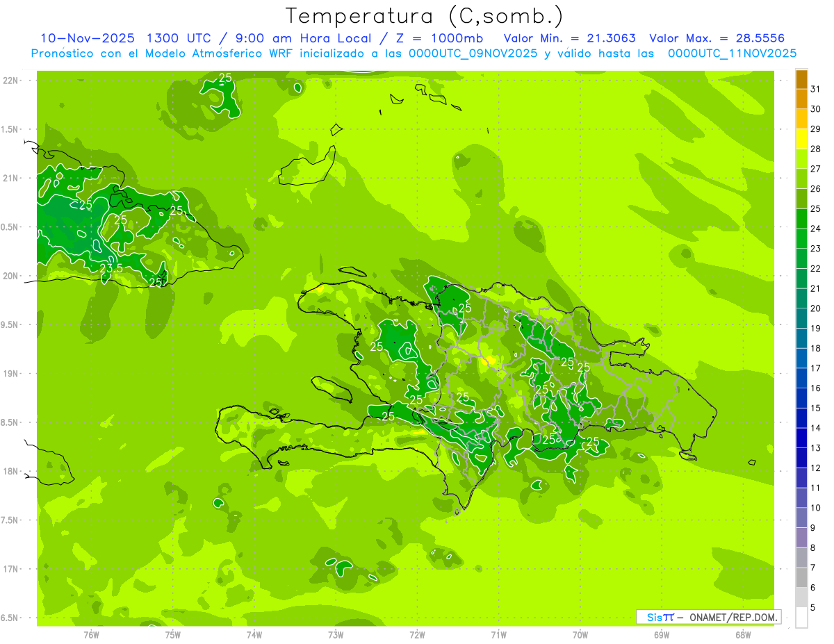Pick the dark orange swatch above 31
The height and width of the screenshot is (644, 834).
pos(801,79)
